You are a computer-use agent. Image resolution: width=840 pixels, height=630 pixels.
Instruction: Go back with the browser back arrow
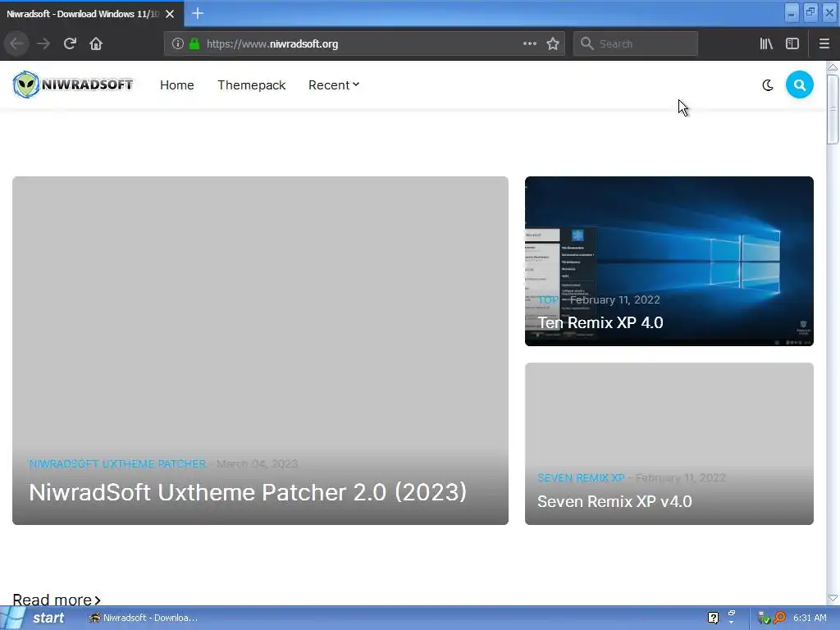pos(16,43)
